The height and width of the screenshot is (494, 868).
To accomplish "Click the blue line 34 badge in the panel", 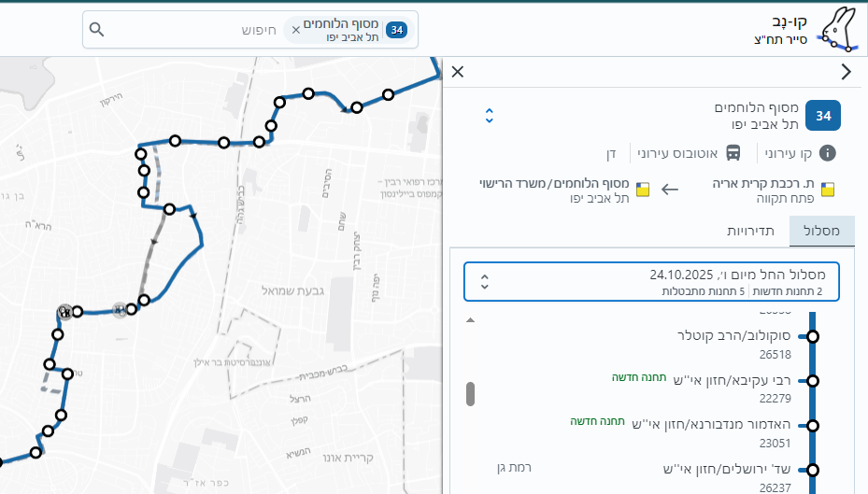I will (823, 116).
